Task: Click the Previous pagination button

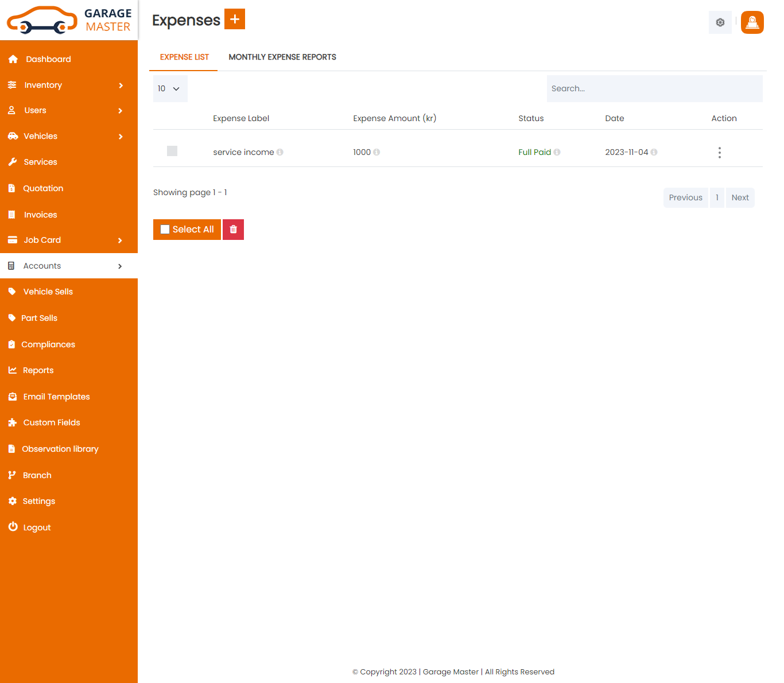Action: pos(685,197)
